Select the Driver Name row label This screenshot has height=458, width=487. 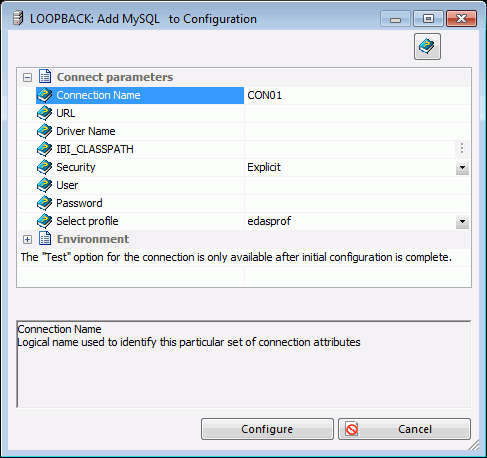tap(86, 131)
